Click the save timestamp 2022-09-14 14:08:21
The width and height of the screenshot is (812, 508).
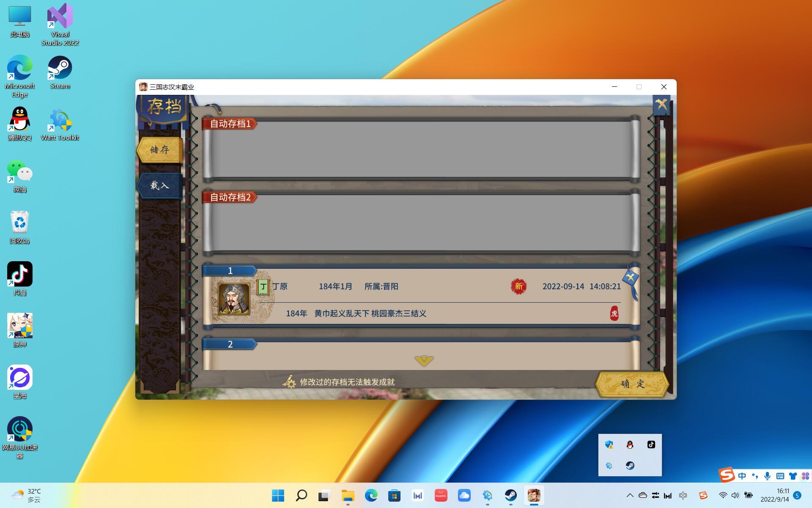pyautogui.click(x=582, y=287)
